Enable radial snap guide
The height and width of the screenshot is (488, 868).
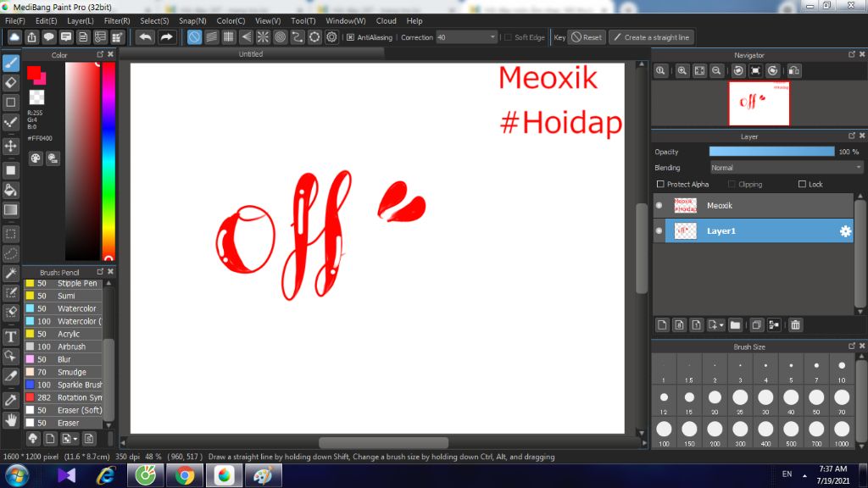263,37
